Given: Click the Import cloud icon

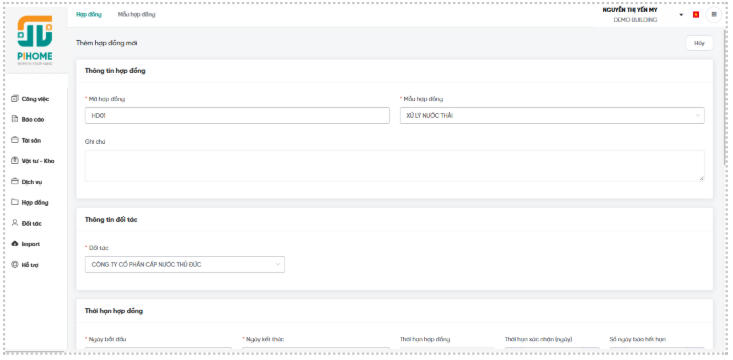Looking at the screenshot, I should pyautogui.click(x=14, y=244).
